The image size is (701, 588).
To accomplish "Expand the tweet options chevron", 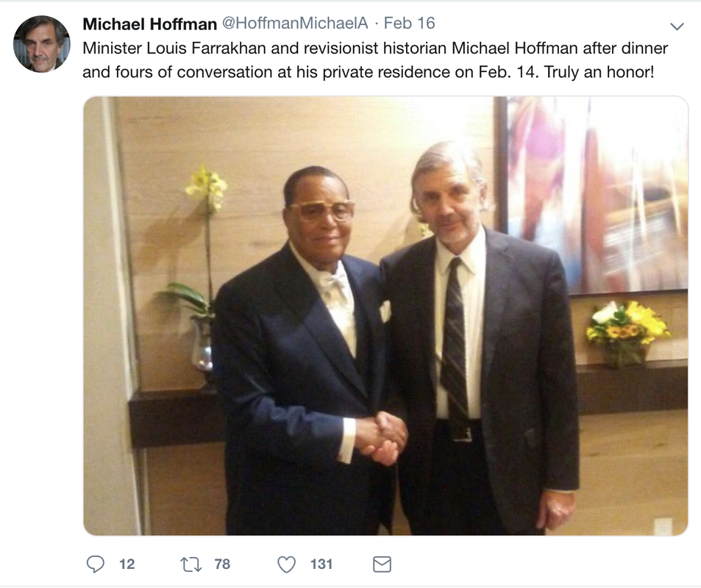I will 677,26.
